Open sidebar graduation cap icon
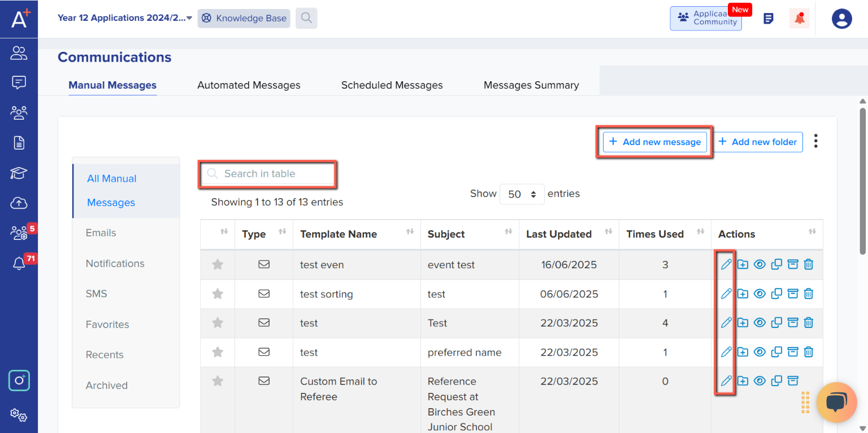Screen dimensions: 868x433 pyautogui.click(x=19, y=173)
